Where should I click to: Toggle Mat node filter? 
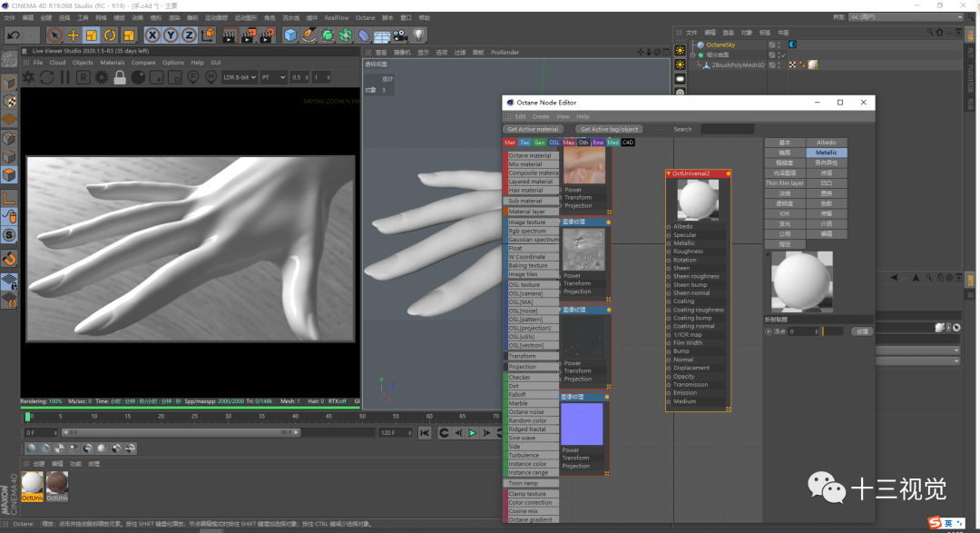[510, 143]
